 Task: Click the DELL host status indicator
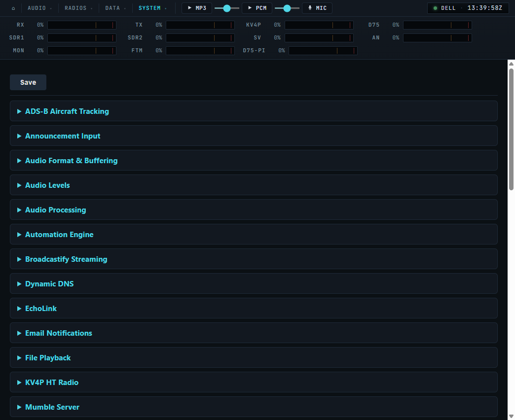click(444, 8)
